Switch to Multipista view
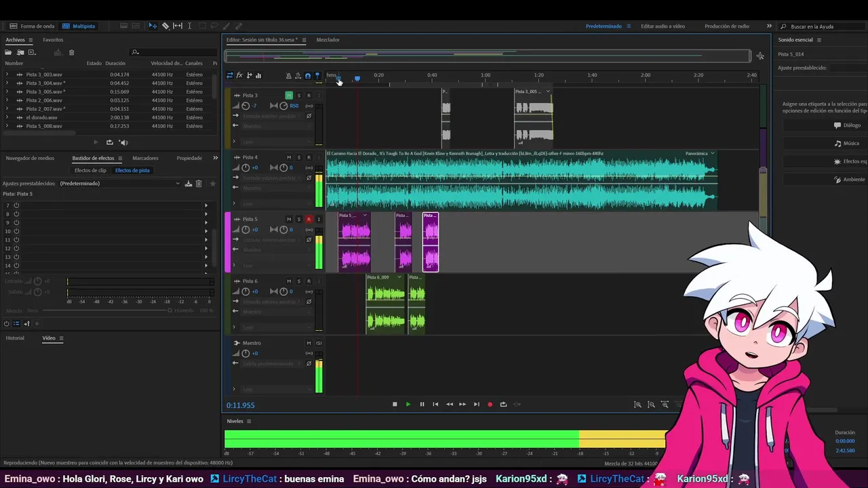 (79, 26)
